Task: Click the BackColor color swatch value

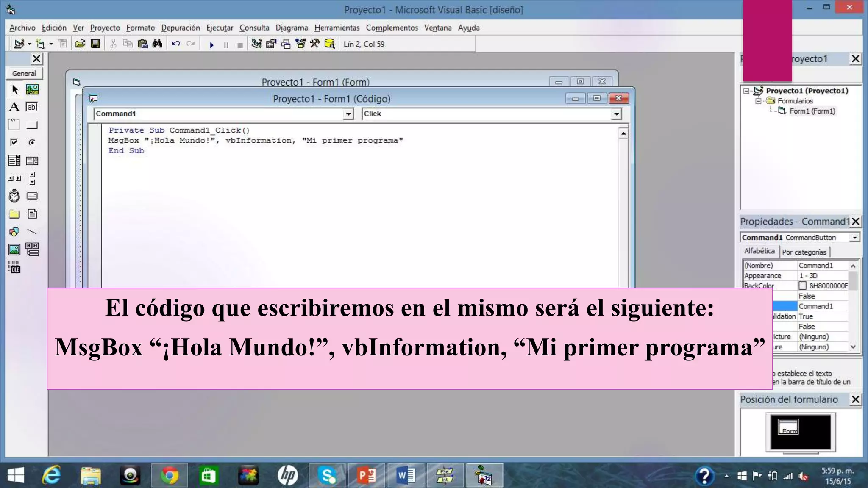Action: 802,286
